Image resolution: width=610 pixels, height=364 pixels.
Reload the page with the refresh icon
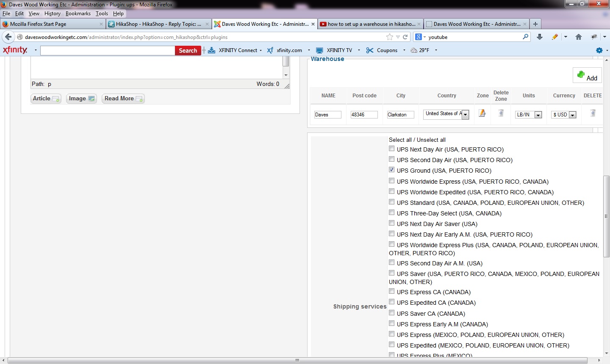(405, 37)
